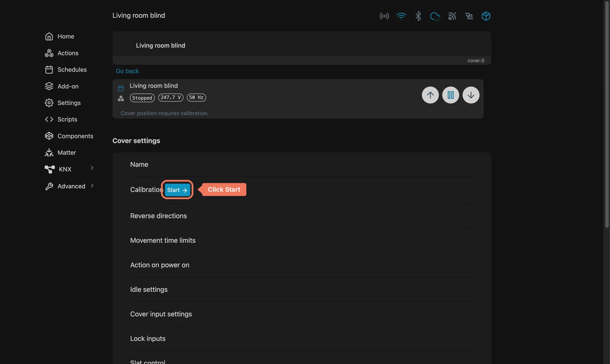
Task: Click the Settings gear icon in the sidebar
Action: [x=49, y=103]
